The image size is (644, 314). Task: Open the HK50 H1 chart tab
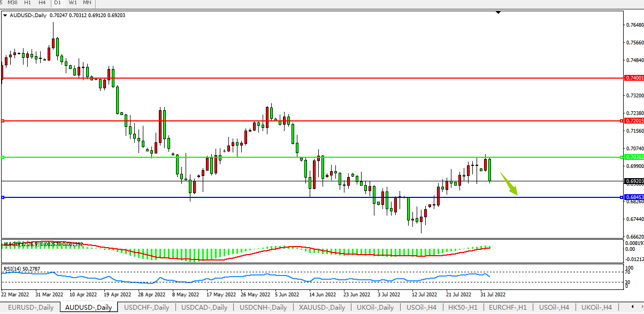coord(462,308)
